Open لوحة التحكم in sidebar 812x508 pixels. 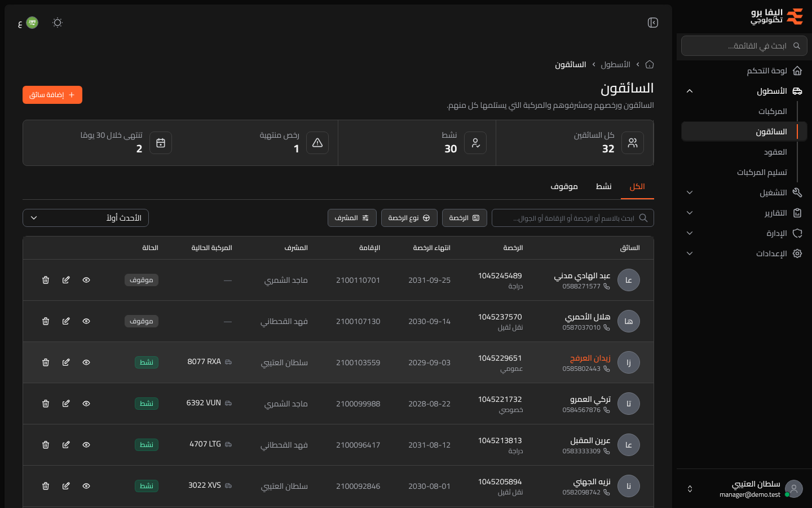[x=744, y=71]
